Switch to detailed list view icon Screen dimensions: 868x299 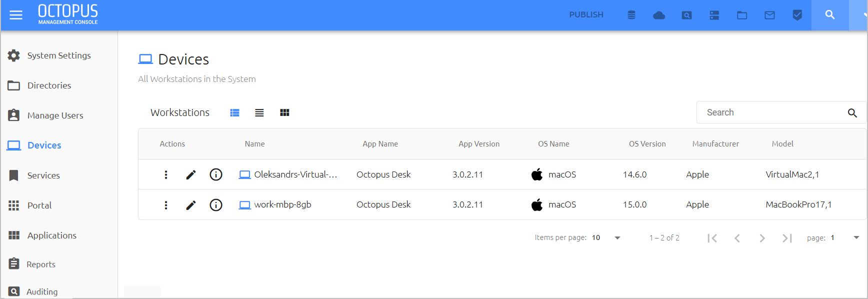[x=234, y=112]
